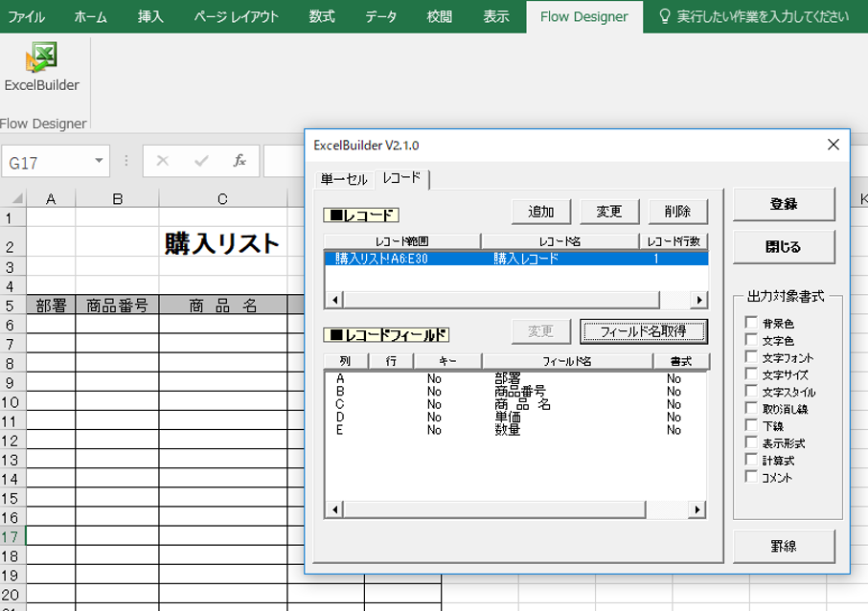Click the Tell Me lightbulb search icon
The height and width of the screenshot is (611, 868).
pyautogui.click(x=665, y=16)
